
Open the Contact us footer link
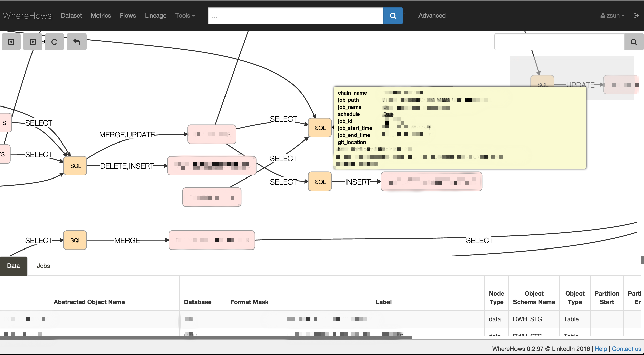pyautogui.click(x=626, y=349)
